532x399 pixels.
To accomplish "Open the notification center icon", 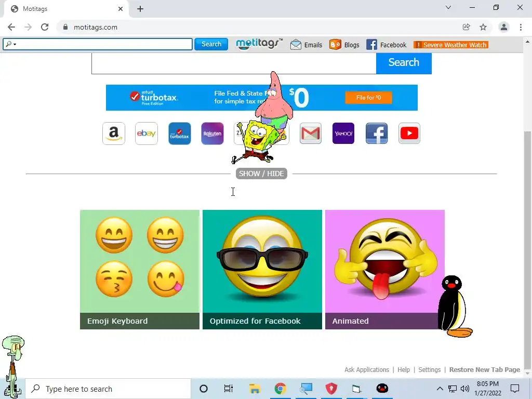I will [x=515, y=389].
